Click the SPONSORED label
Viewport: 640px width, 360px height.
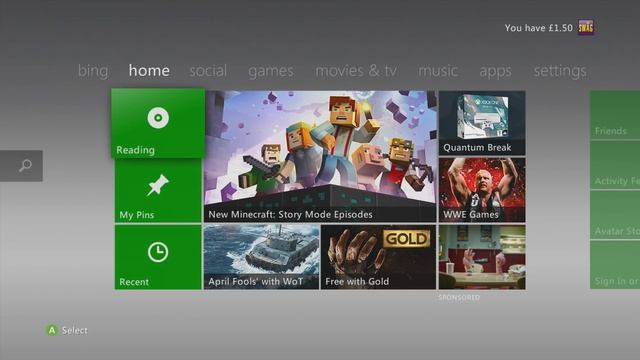click(459, 297)
